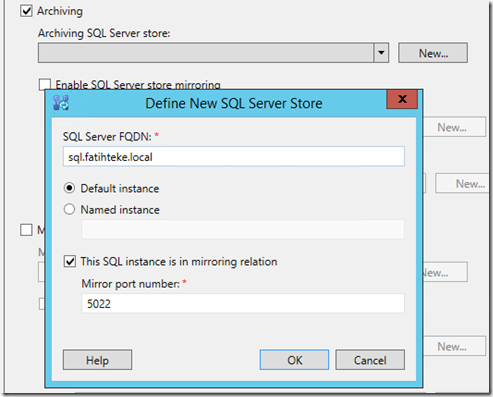This screenshot has width=493, height=397.
Task: Choose the Named instance radio option
Action: (x=69, y=209)
